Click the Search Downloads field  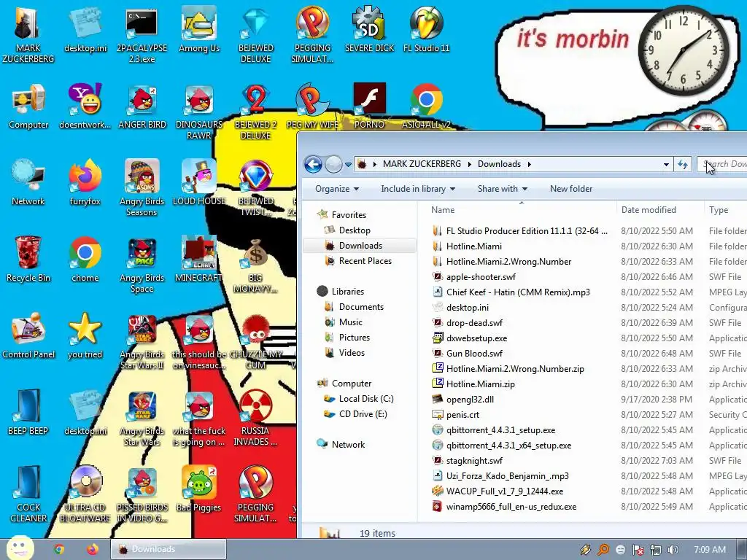point(722,164)
